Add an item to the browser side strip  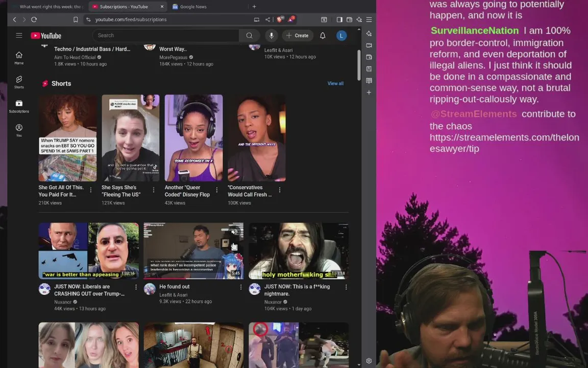[x=369, y=93]
